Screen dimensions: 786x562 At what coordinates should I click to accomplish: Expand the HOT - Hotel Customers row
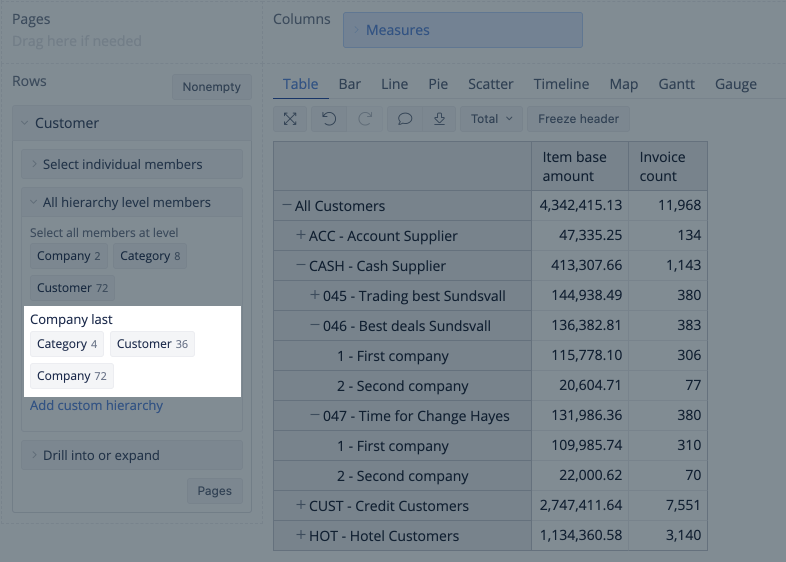pos(300,536)
